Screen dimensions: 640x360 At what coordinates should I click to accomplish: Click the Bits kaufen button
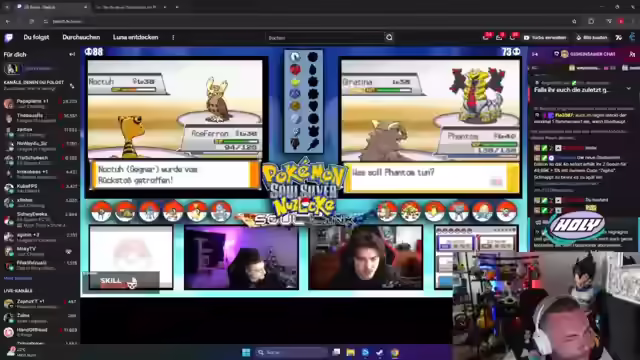point(591,38)
